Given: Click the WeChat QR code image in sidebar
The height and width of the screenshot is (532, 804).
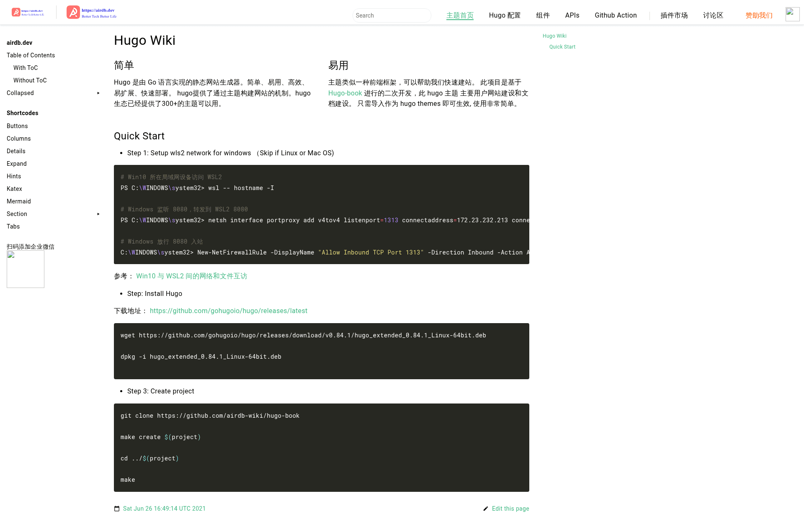Looking at the screenshot, I should click(x=26, y=269).
